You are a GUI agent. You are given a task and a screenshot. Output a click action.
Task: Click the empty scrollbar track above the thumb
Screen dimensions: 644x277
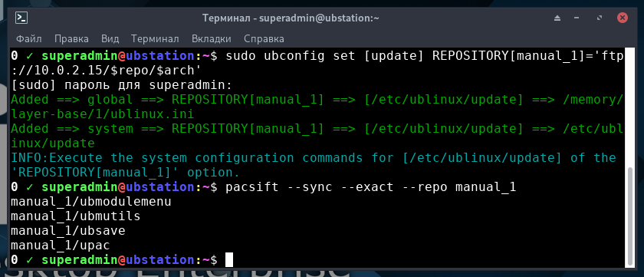(632, 107)
